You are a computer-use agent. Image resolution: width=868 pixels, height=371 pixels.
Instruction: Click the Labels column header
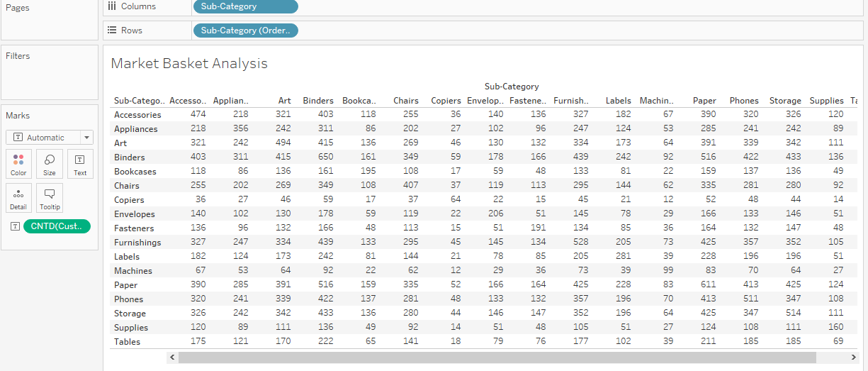click(x=619, y=101)
